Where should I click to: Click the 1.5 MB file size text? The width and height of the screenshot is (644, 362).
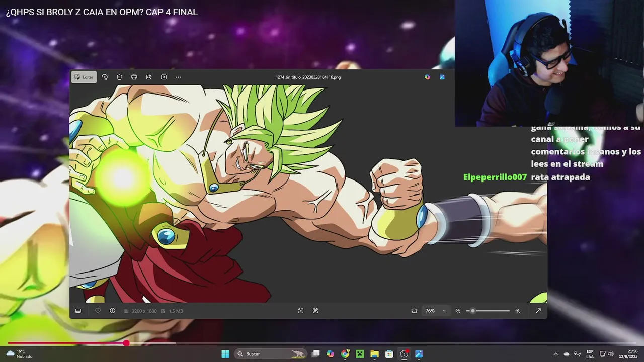point(176,311)
